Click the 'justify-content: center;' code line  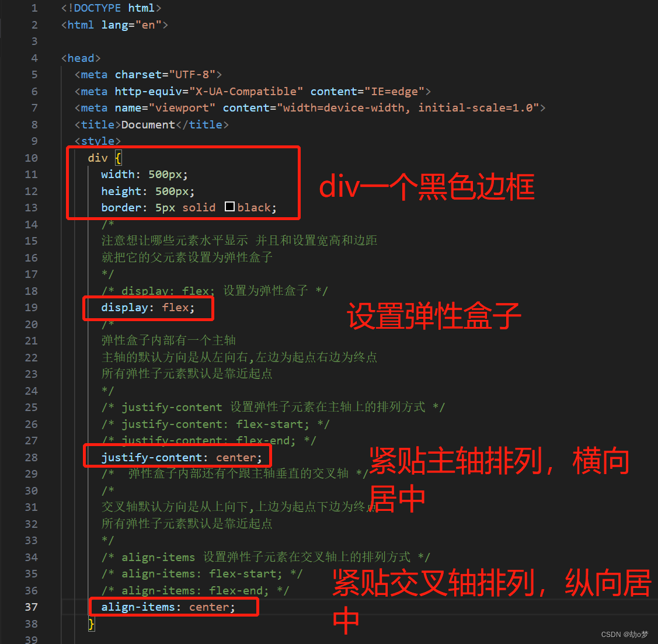click(x=181, y=457)
